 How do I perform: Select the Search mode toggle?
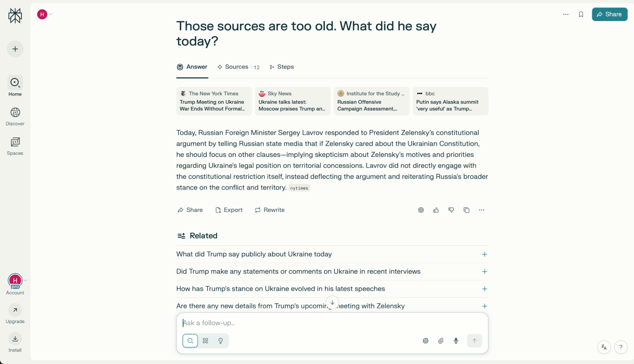pyautogui.click(x=190, y=341)
